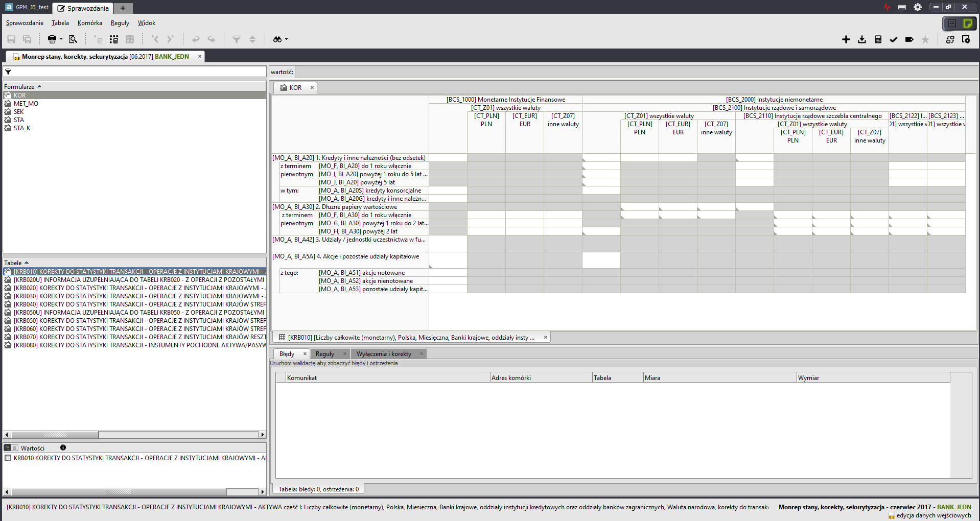980x521 pixels.
Task: Select the SEK form
Action: click(18, 112)
